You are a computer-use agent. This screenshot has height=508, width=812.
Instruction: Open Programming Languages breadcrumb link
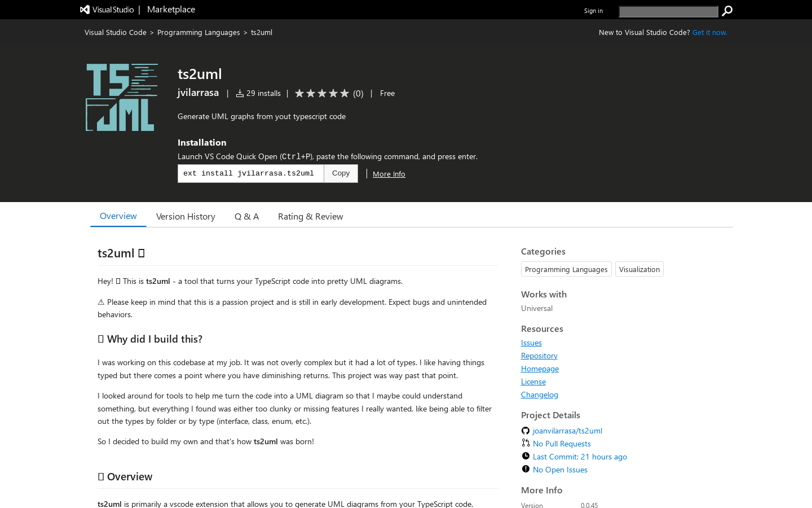[x=198, y=33]
